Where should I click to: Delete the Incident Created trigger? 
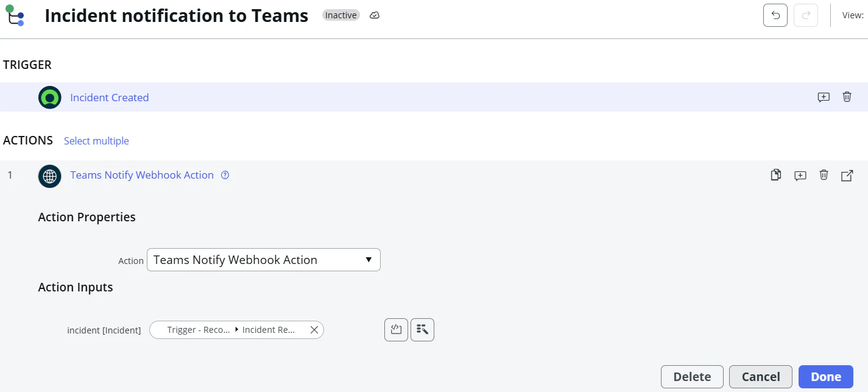[x=847, y=97]
